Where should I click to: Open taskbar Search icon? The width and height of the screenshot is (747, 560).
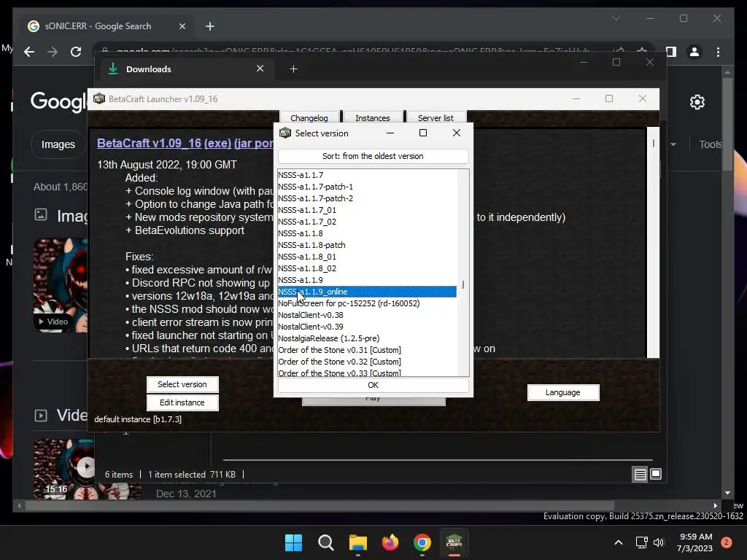[326, 542]
